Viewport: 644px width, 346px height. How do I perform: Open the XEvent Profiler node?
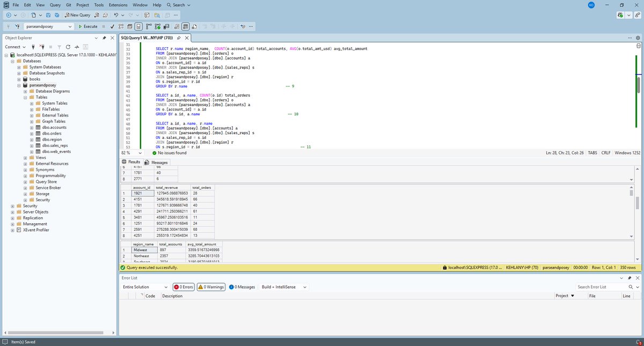36,230
